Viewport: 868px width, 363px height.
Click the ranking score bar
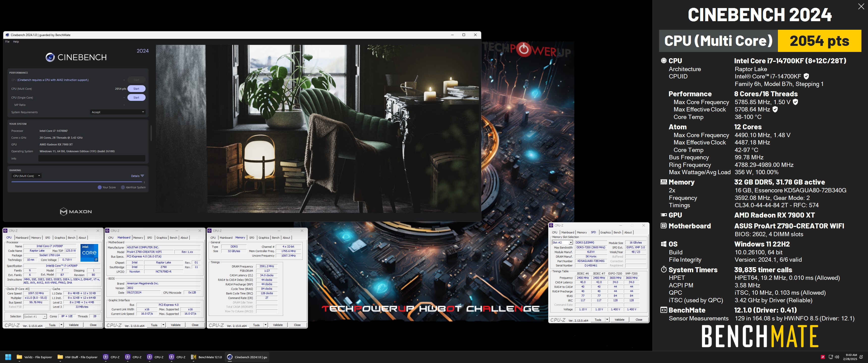(x=77, y=182)
